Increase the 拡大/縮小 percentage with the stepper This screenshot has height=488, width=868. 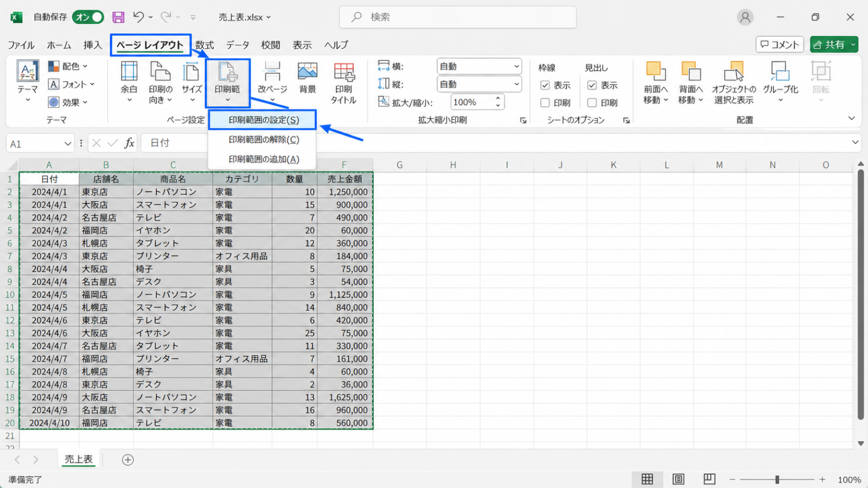(497, 98)
